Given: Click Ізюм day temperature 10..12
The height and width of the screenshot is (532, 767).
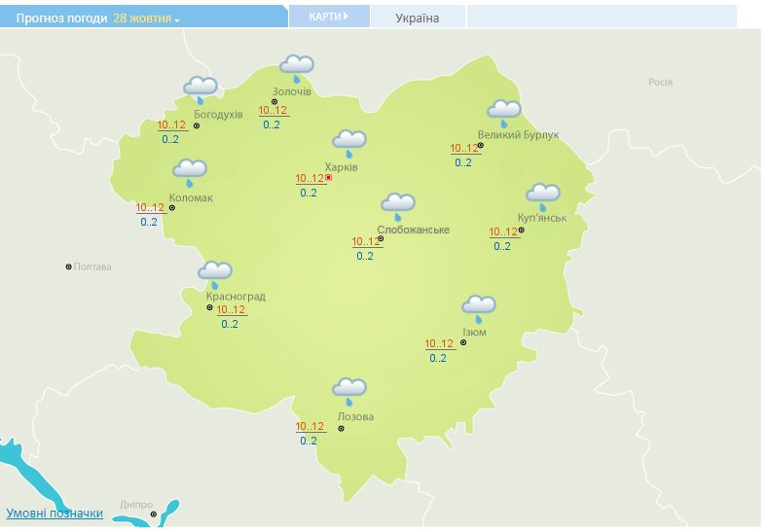Looking at the screenshot, I should point(439,343).
